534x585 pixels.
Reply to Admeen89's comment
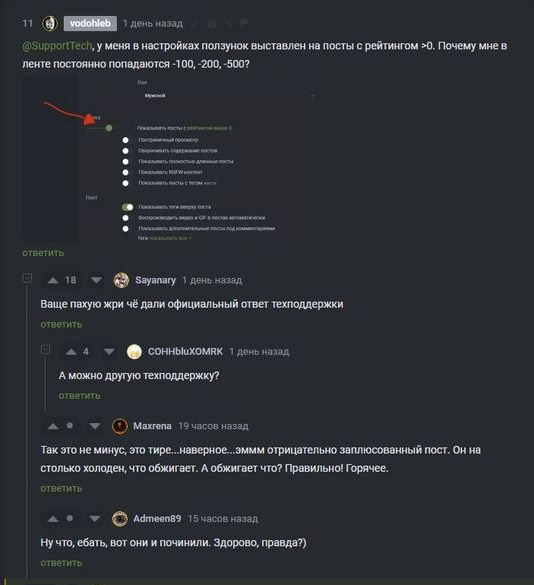coord(61,563)
